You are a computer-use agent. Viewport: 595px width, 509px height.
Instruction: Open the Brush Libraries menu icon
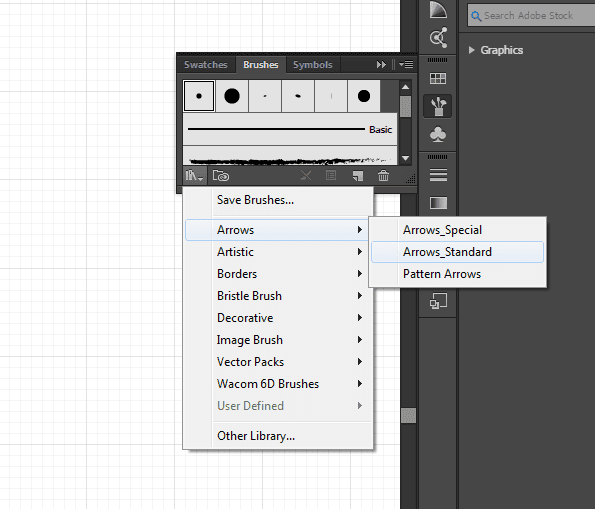tap(195, 176)
